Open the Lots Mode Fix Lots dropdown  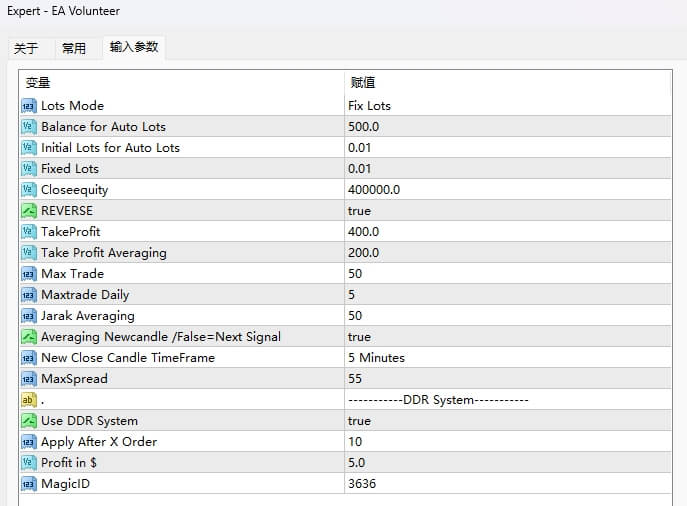pos(369,106)
